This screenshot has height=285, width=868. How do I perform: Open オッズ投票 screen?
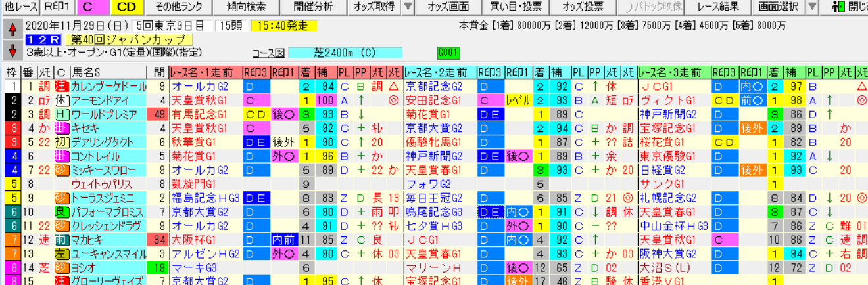pos(583,7)
